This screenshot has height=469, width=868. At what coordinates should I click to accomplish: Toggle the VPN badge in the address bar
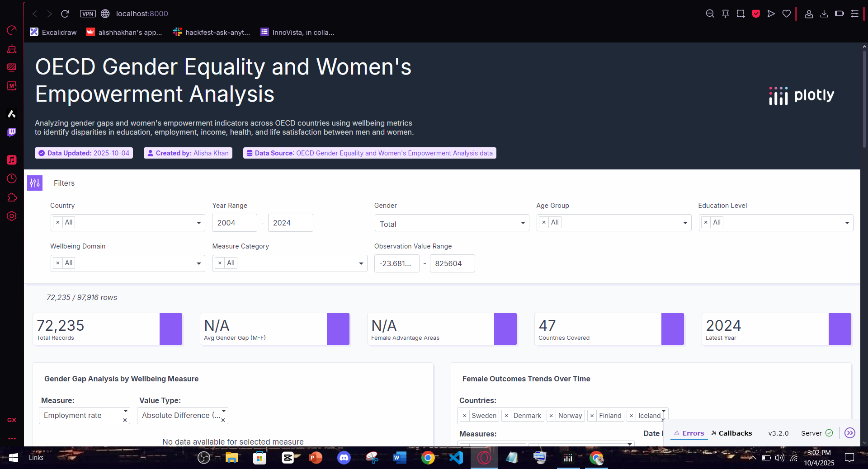87,14
